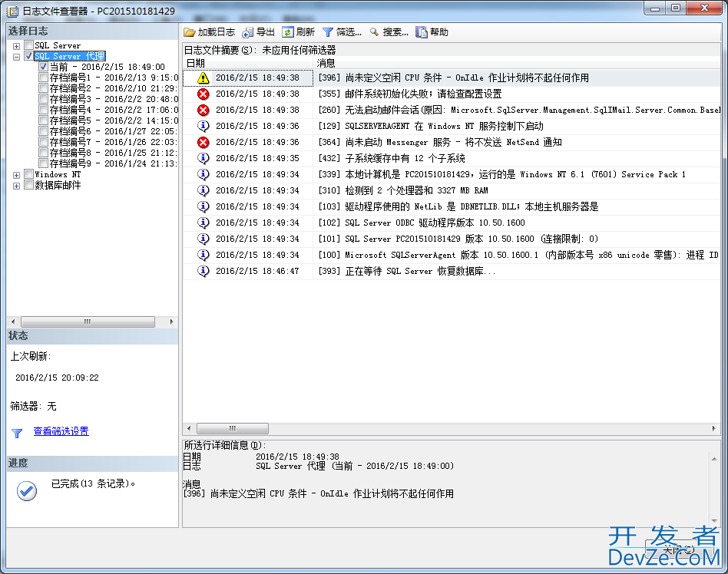Uncheck the 当前 log checkbox
This screenshot has width=728, height=574.
pyautogui.click(x=43, y=66)
